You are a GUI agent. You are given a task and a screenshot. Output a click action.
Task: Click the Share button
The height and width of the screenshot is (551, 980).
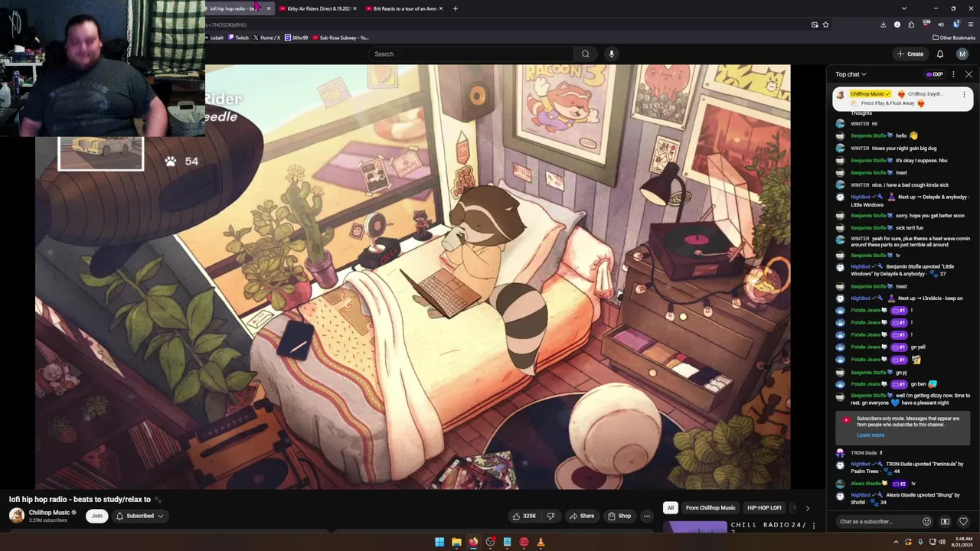coord(582,516)
